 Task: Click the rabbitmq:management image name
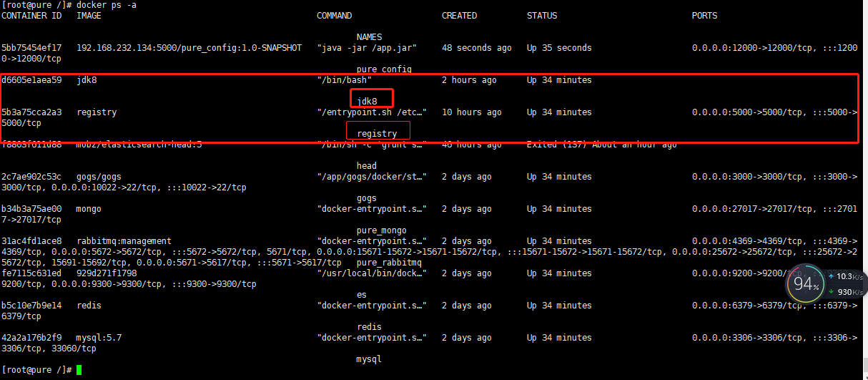(x=124, y=241)
